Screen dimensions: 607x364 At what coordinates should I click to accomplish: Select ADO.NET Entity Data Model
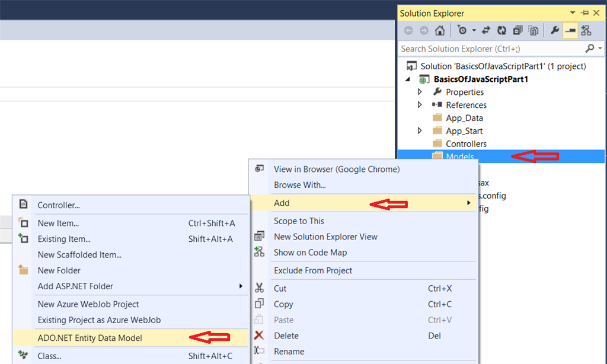pyautogui.click(x=90, y=338)
